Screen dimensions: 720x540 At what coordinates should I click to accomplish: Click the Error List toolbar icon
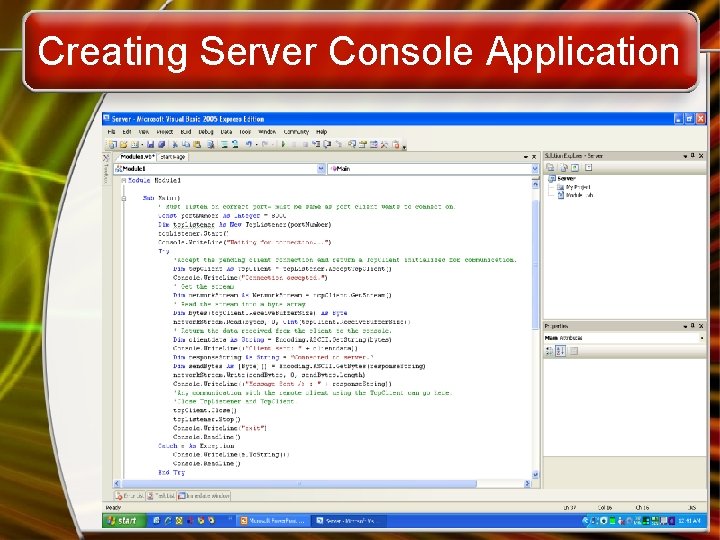[395, 145]
